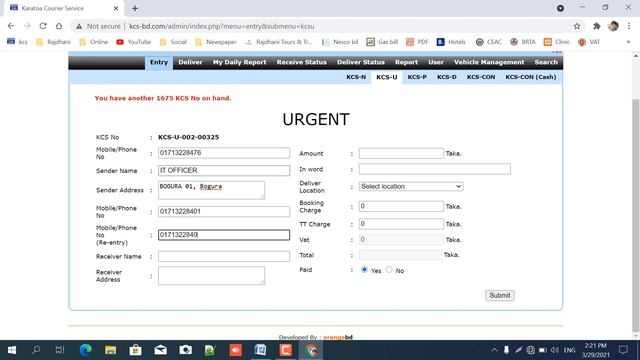Switch to the KCS-N submenu tab
640x360 pixels.
coord(356,77)
